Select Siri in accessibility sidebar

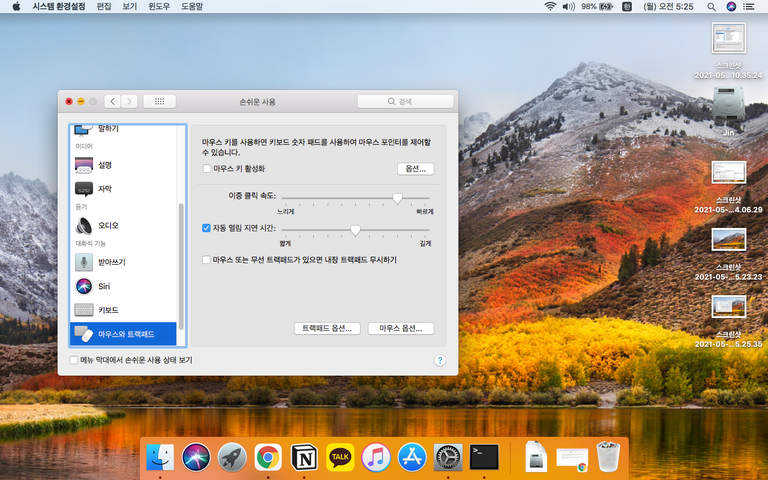[x=123, y=286]
